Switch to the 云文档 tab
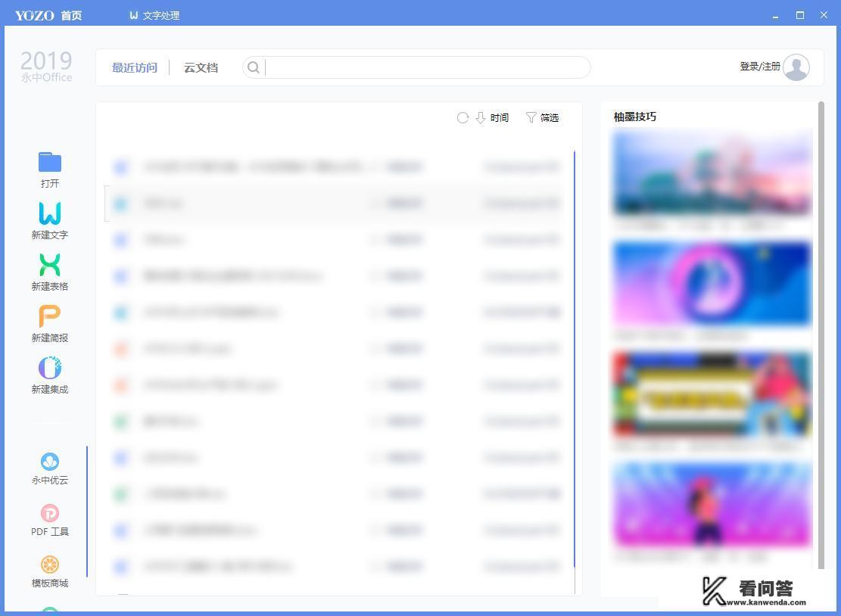The image size is (841, 616). [x=200, y=67]
